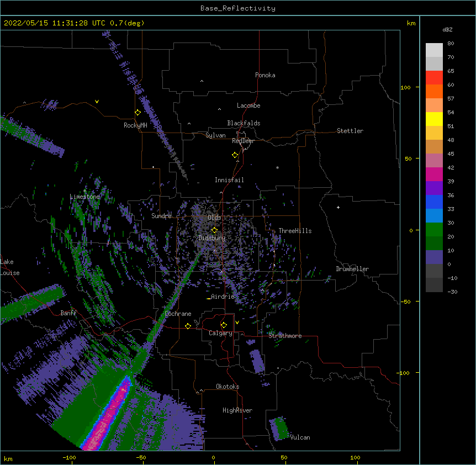Image resolution: width=476 pixels, height=465 pixels.
Task: Click the Calgary label
Action: (221, 333)
